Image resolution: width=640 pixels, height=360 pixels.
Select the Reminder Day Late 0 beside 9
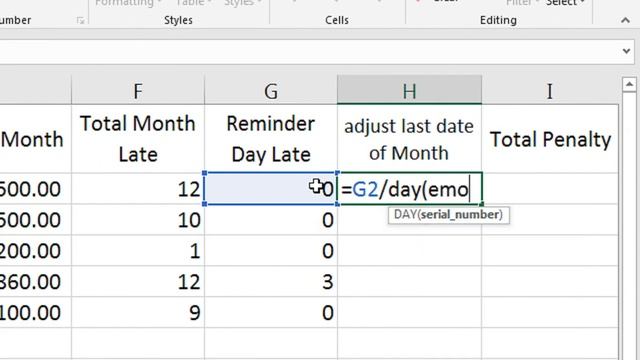click(271, 313)
